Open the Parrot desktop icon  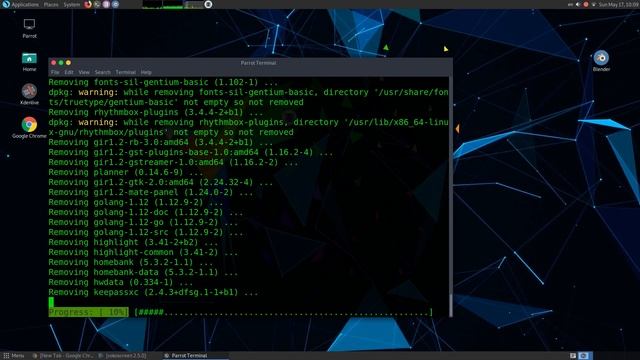coord(29,28)
